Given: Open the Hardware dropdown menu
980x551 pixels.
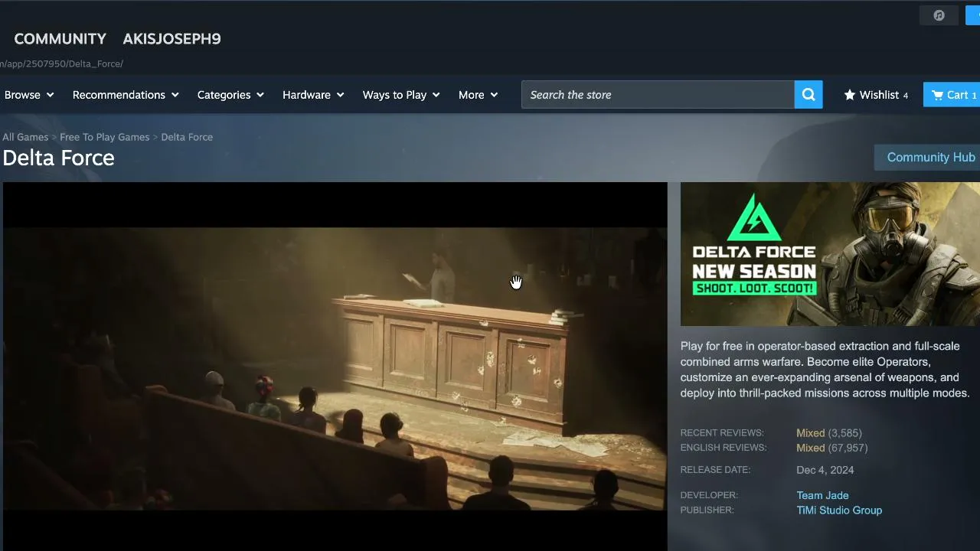Looking at the screenshot, I should click(x=313, y=95).
